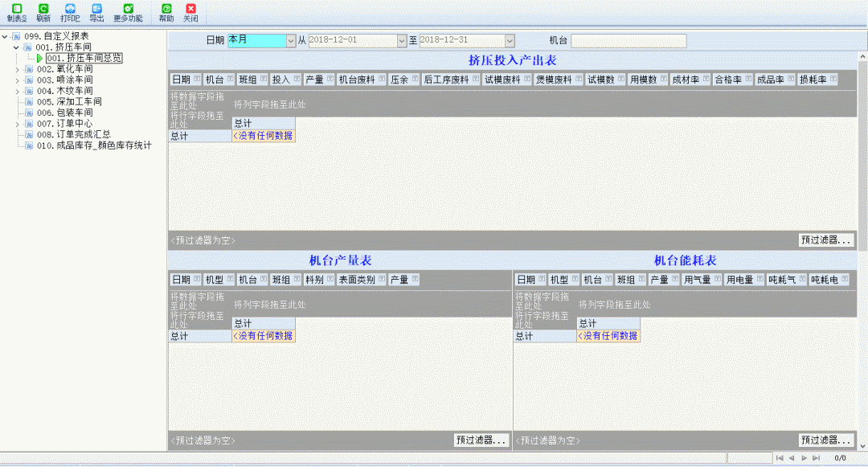The width and height of the screenshot is (868, 467).
Task: Click 预过滤器 button under 机台产量表
Action: pos(481,440)
